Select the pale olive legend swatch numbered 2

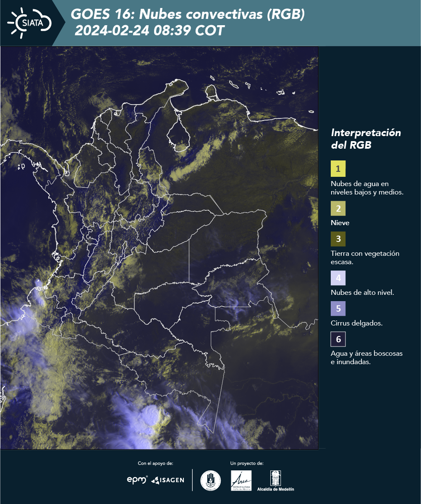pyautogui.click(x=338, y=208)
